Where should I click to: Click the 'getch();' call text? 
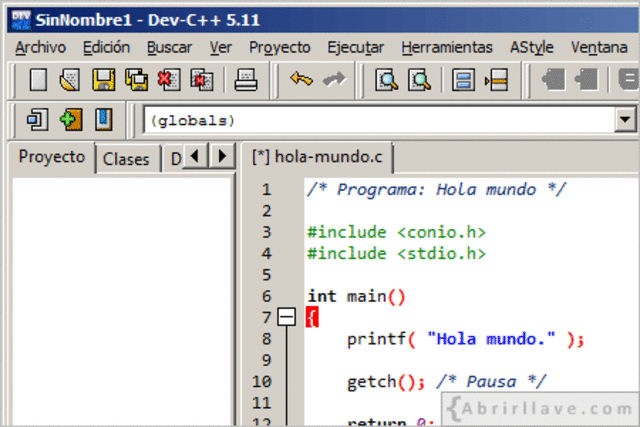pyautogui.click(x=386, y=382)
